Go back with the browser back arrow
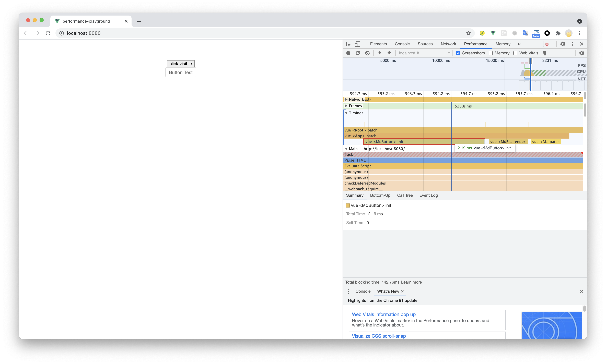The image size is (606, 364). pos(27,33)
